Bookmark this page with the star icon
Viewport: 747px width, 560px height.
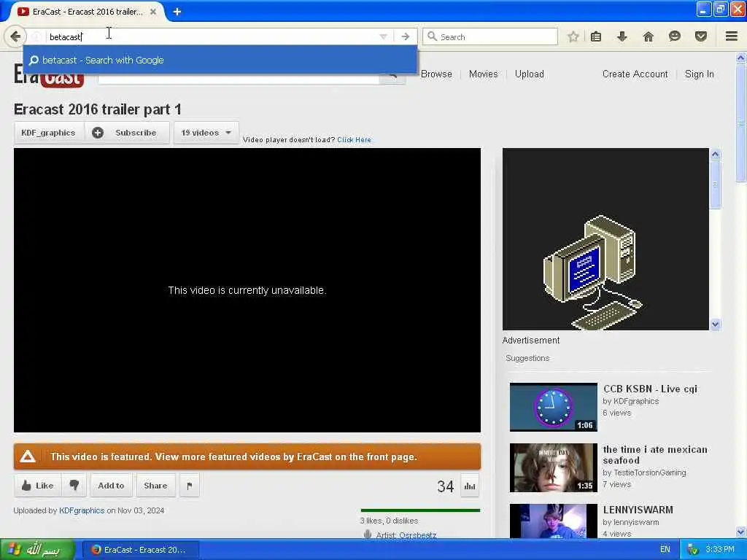(573, 36)
